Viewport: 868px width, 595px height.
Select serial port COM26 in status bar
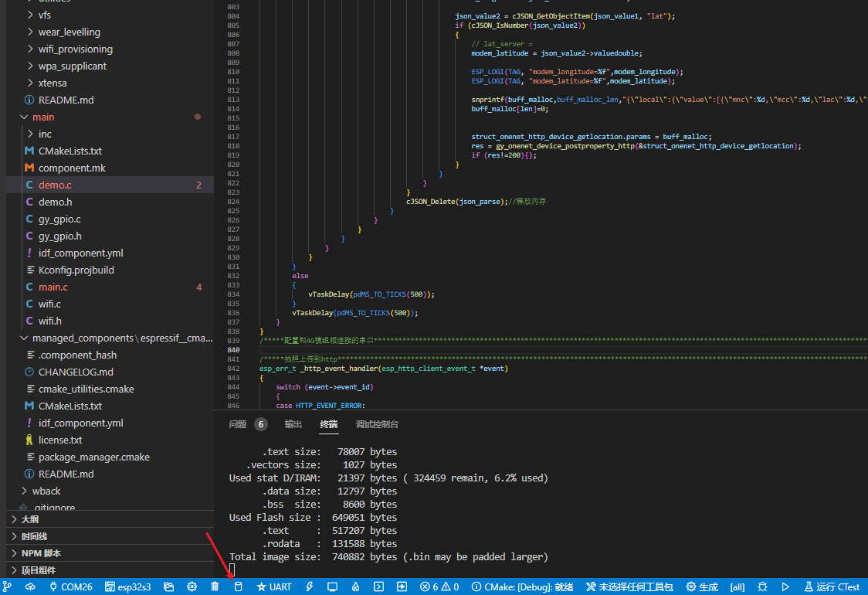point(70,586)
